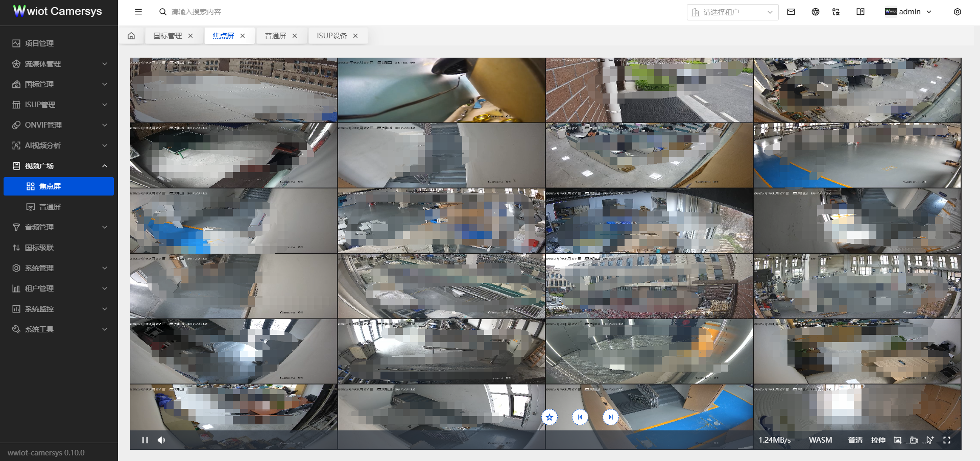
Task: Open the mail messages icon
Action: 791,12
